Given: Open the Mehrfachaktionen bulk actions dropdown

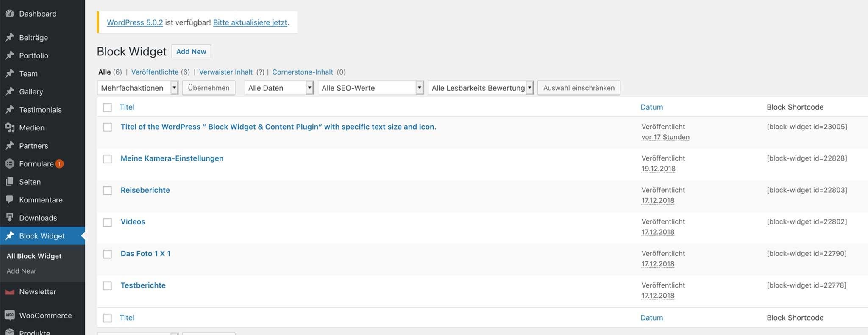Looking at the screenshot, I should point(138,88).
